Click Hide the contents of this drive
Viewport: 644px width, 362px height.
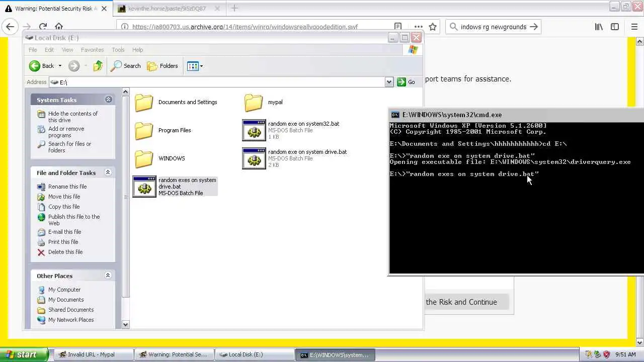[x=73, y=117]
